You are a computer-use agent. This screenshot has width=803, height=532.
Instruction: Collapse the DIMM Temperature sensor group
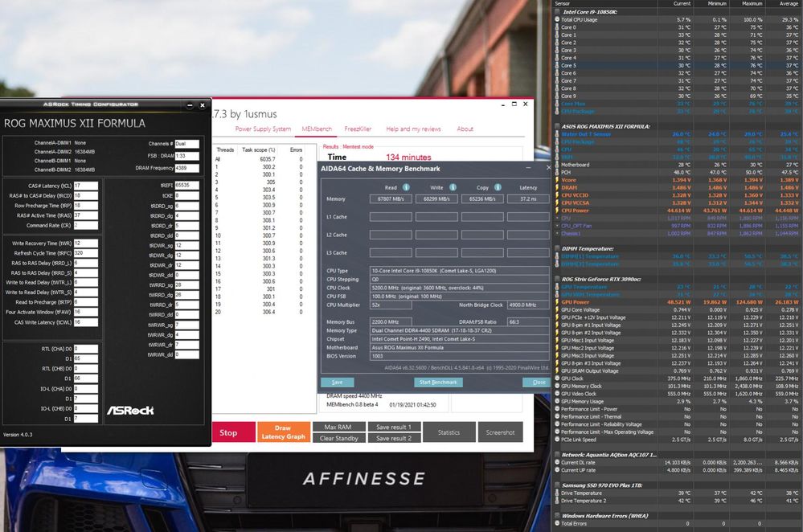pyautogui.click(x=557, y=248)
